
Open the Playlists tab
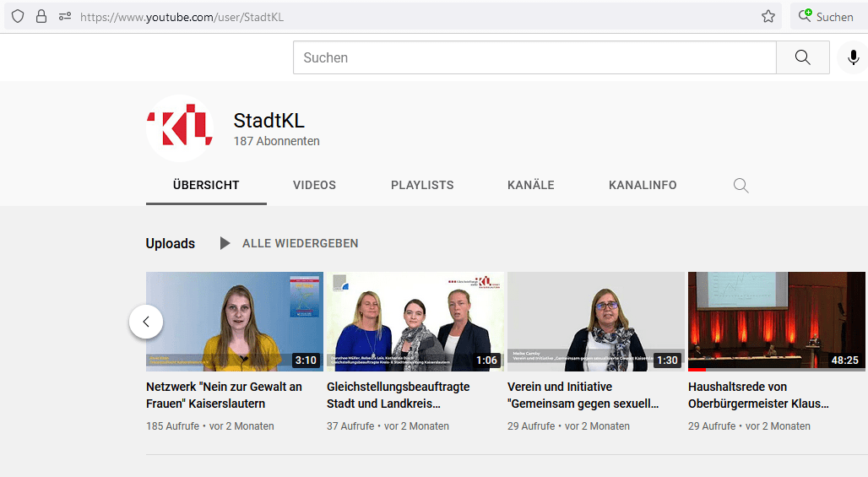[x=422, y=185]
